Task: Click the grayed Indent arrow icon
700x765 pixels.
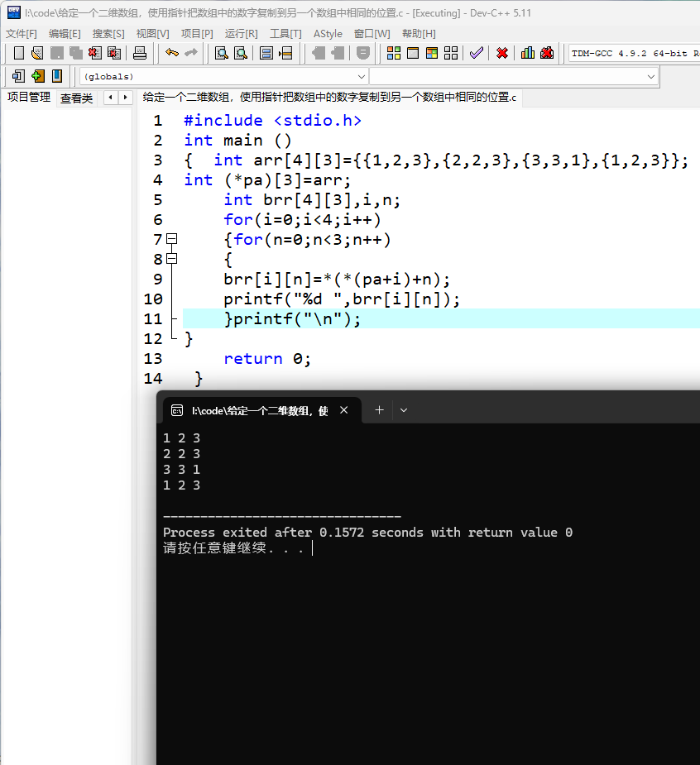Action: [x=338, y=53]
